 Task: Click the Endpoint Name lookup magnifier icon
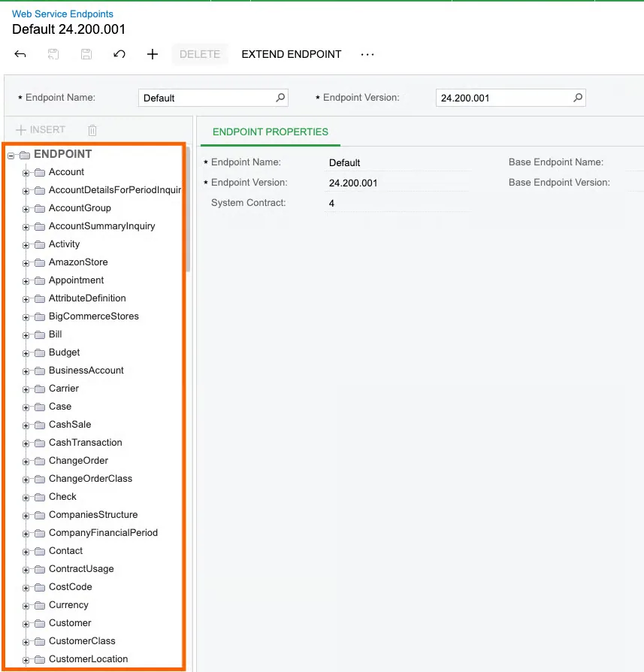pos(280,98)
